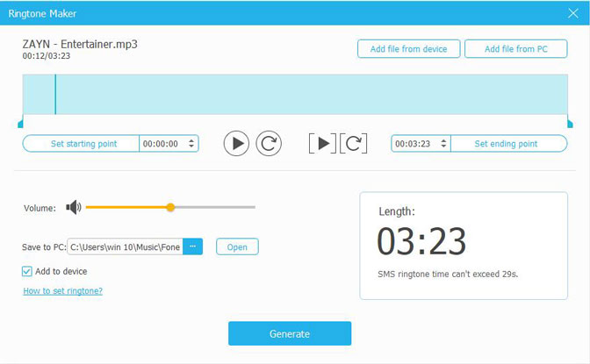Add file from PC

(516, 49)
